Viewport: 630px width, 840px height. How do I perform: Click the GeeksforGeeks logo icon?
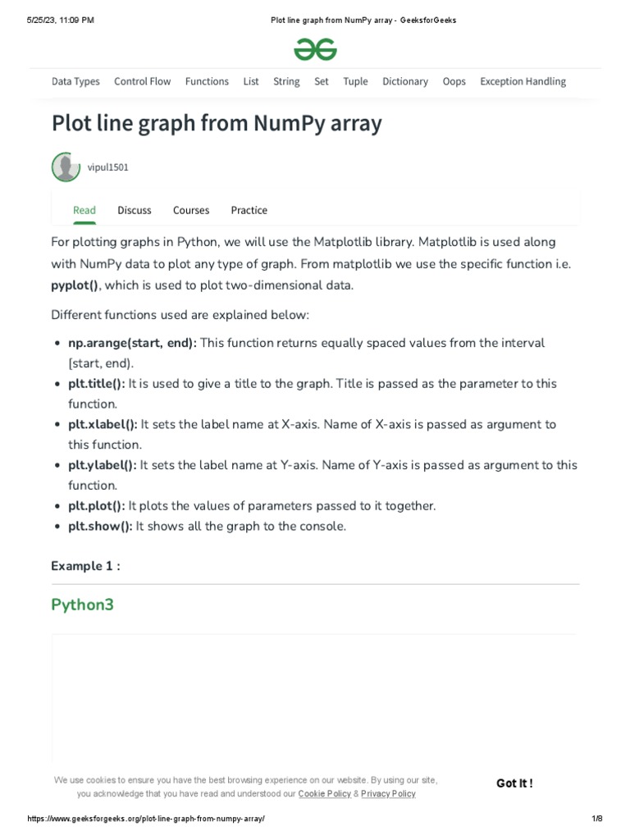[315, 50]
